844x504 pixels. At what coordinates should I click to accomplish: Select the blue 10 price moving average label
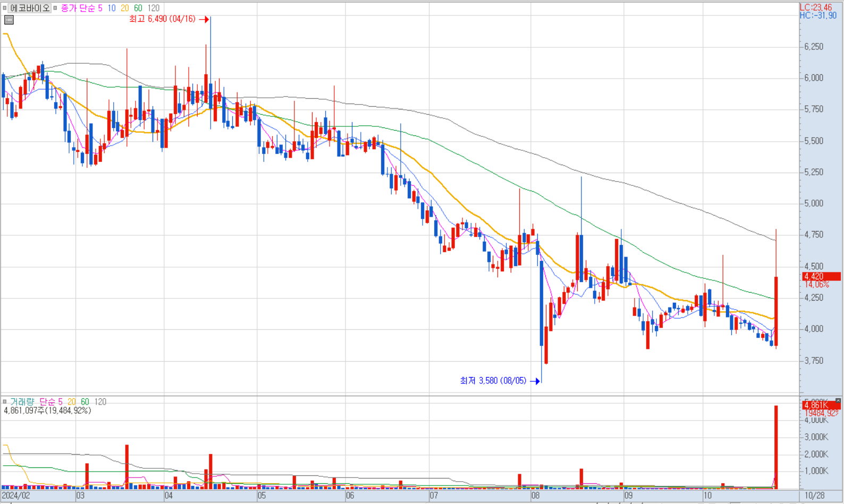112,8
